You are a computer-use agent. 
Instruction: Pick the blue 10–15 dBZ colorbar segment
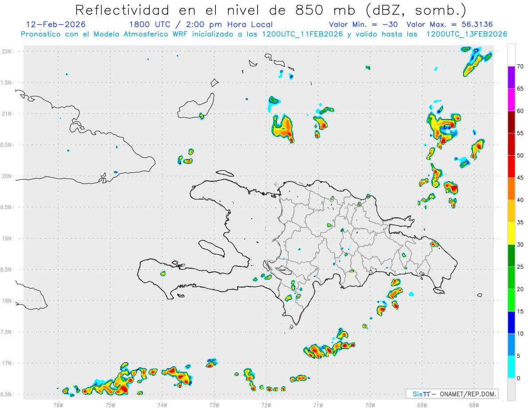point(511,322)
